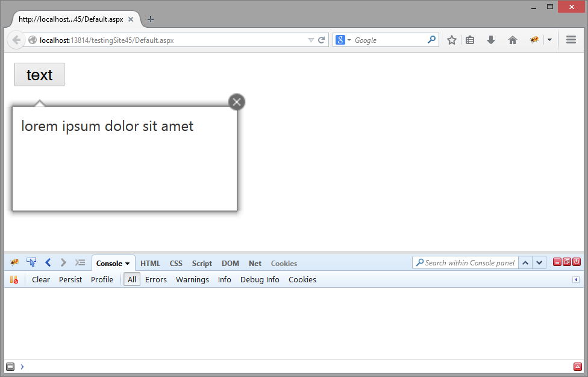The image size is (588, 377).
Task: Switch to the Net panel tab
Action: (255, 264)
